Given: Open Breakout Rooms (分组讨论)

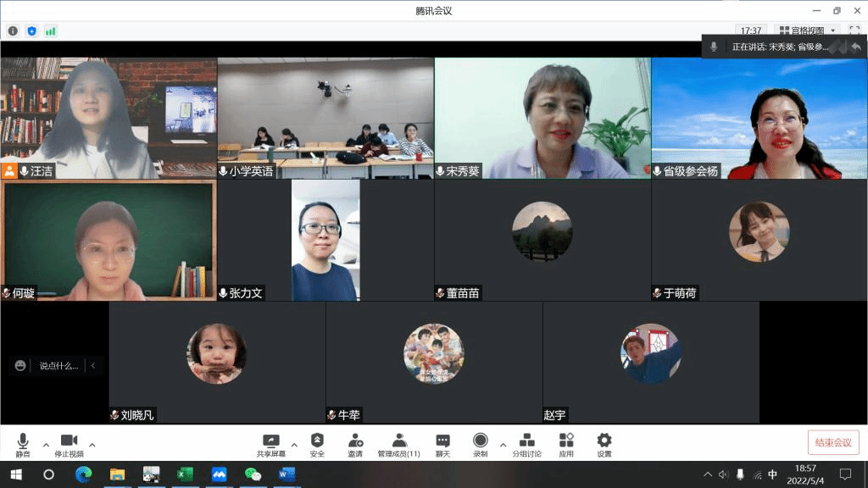Looking at the screenshot, I should coord(526,441).
